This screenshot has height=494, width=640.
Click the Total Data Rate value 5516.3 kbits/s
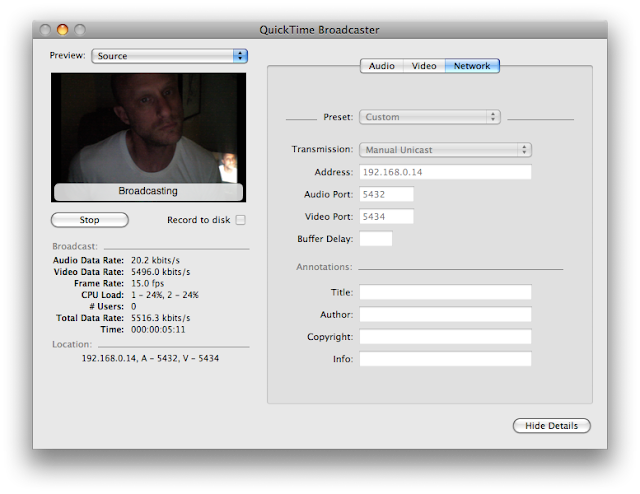pos(160,318)
